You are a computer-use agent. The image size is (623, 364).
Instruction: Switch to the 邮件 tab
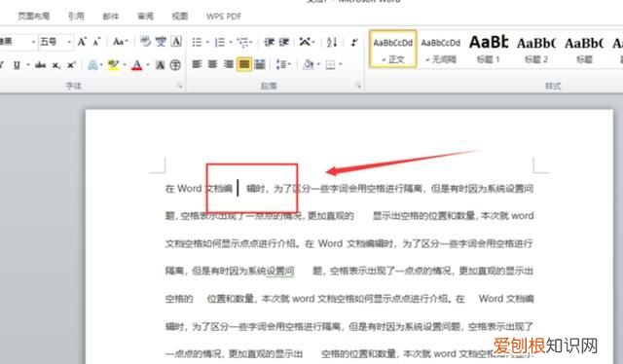tap(110, 16)
